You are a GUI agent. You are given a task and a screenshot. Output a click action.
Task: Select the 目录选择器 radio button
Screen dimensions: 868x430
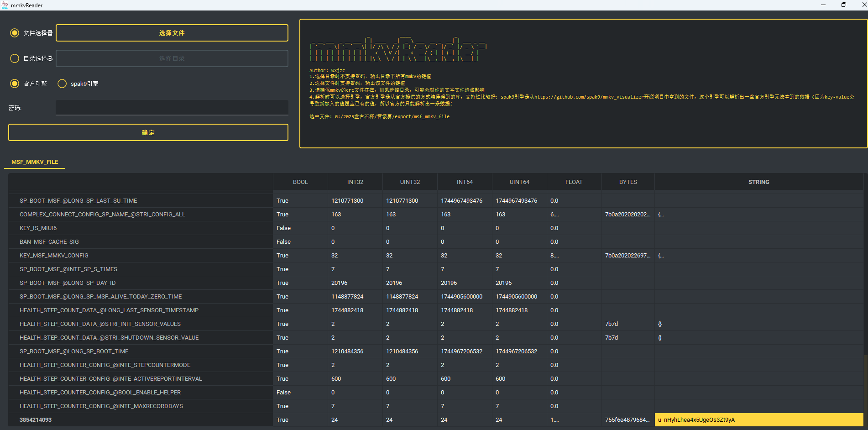(x=15, y=58)
